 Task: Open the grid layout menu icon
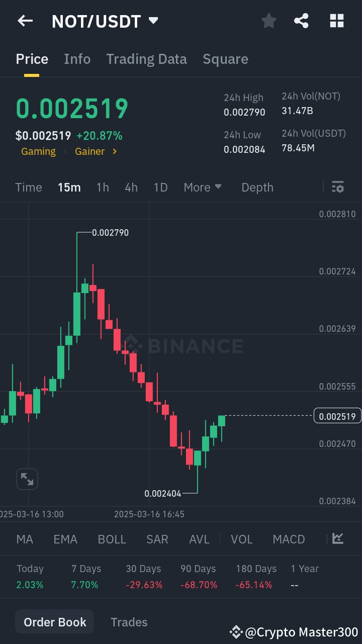pos(336,21)
